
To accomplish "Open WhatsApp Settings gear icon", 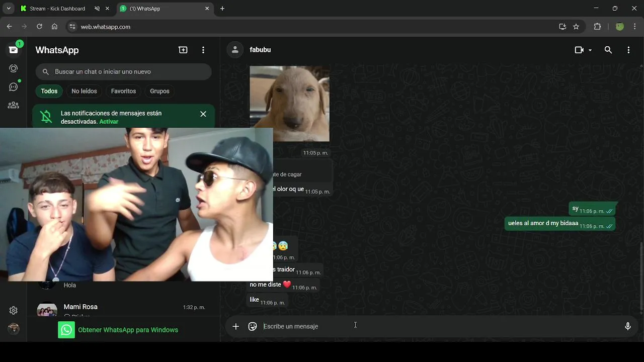I will pyautogui.click(x=14, y=310).
